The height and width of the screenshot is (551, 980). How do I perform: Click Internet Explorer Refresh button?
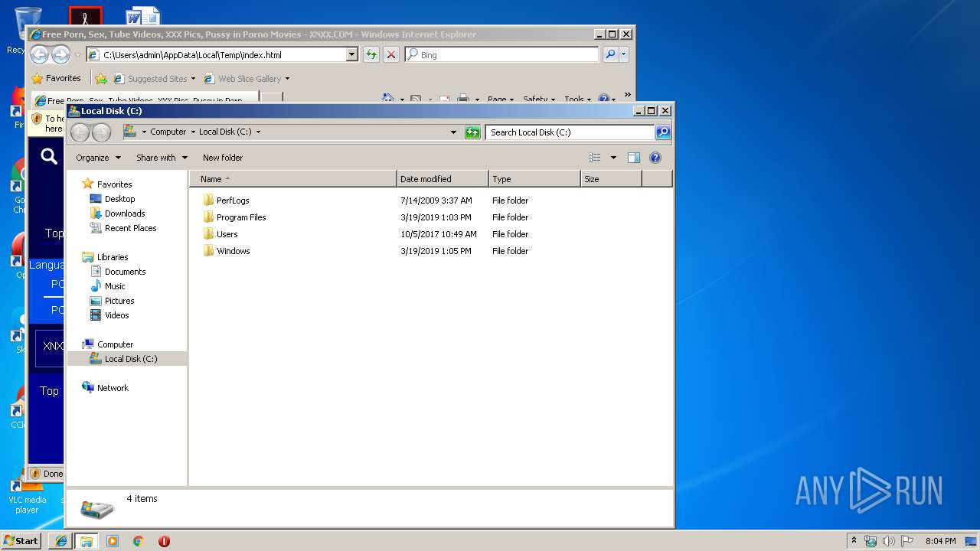[x=371, y=54]
